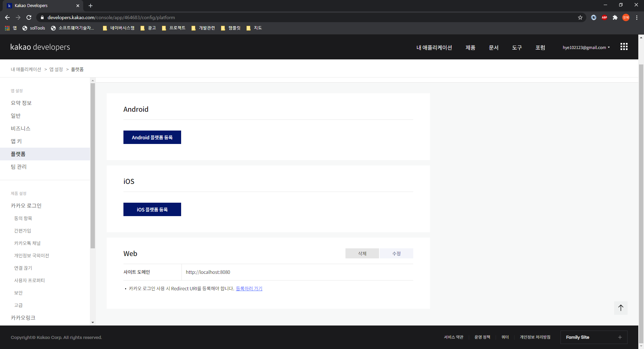This screenshot has height=349, width=644.
Task: Open 간편가입 submenu item
Action: tap(22, 231)
